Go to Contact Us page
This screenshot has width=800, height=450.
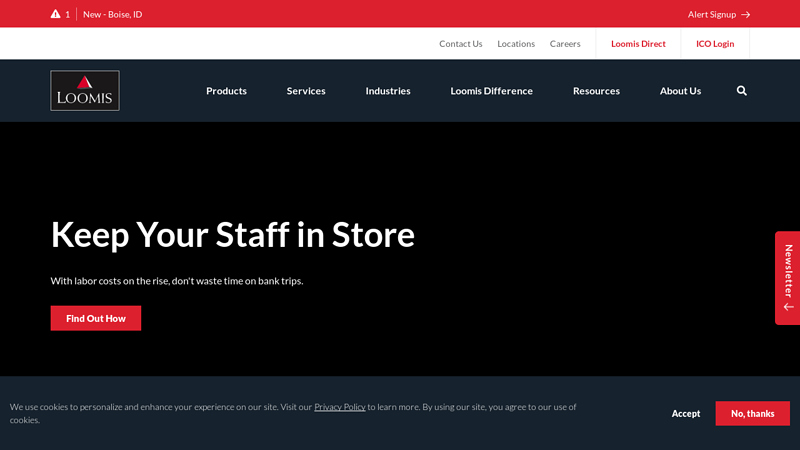461,44
